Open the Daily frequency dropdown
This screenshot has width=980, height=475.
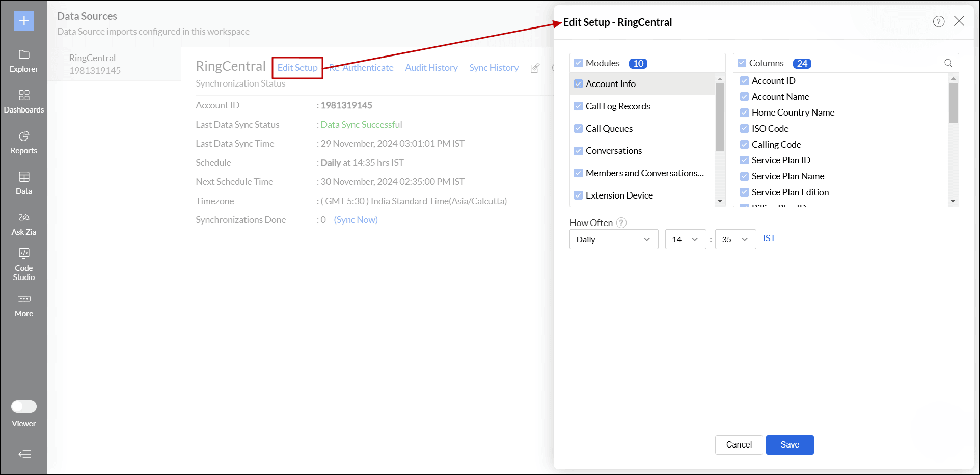pyautogui.click(x=613, y=239)
